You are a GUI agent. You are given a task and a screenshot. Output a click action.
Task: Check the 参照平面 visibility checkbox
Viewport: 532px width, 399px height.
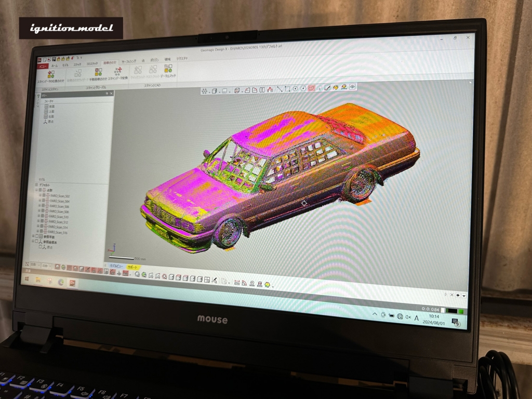(x=37, y=236)
